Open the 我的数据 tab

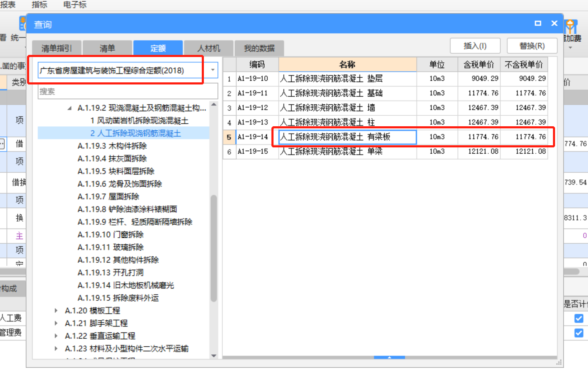259,48
